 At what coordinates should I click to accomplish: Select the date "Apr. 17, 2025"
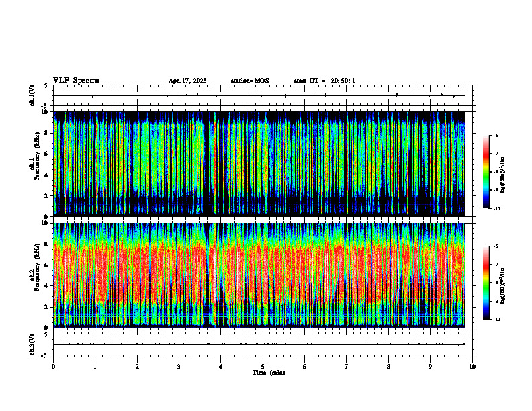[187, 81]
